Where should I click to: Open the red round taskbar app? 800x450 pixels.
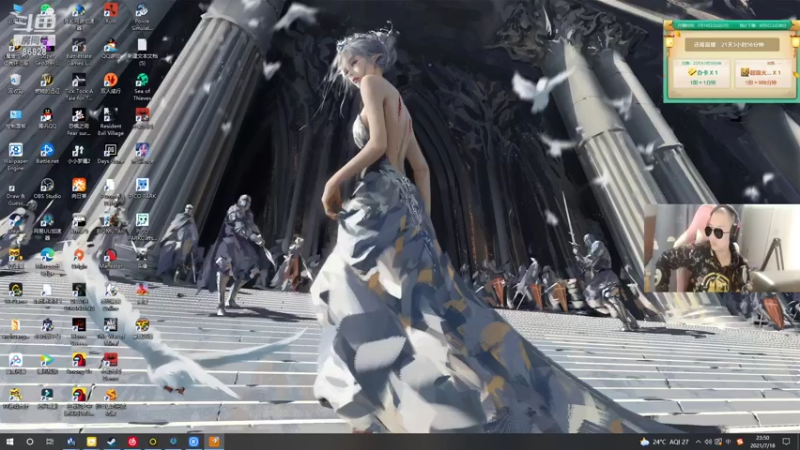pyautogui.click(x=133, y=442)
